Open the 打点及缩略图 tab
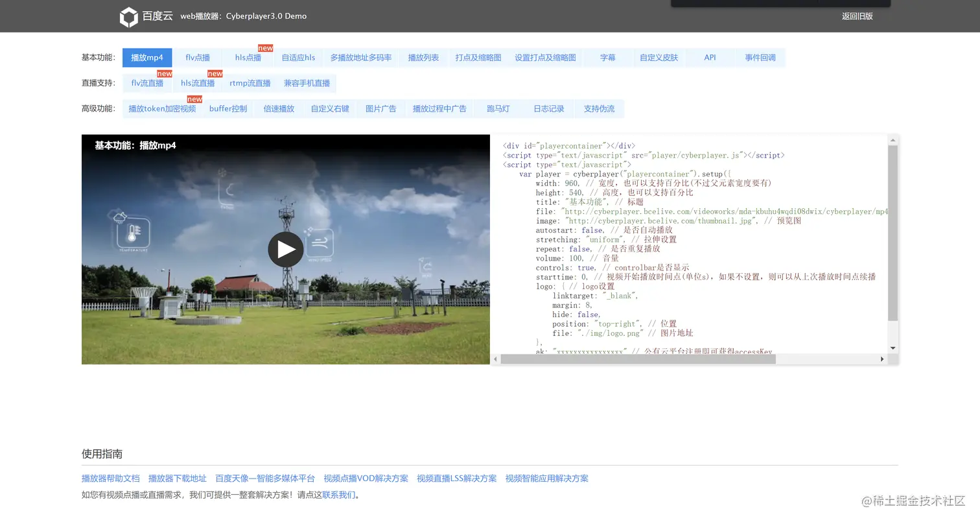This screenshot has height=522, width=980. [478, 57]
